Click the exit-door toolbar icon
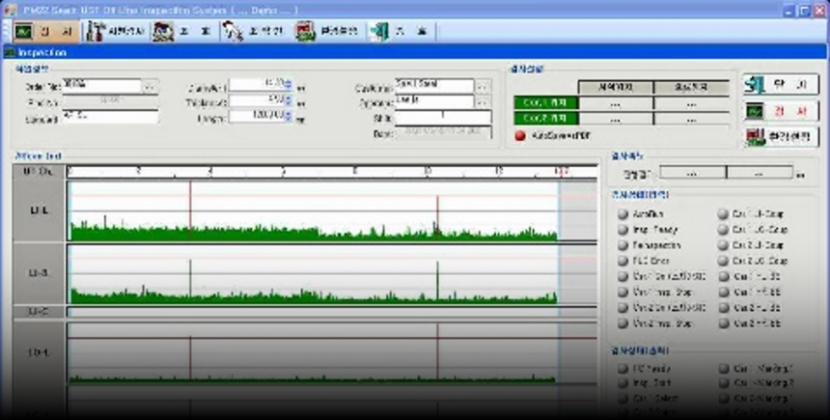830x420 pixels. [x=379, y=32]
